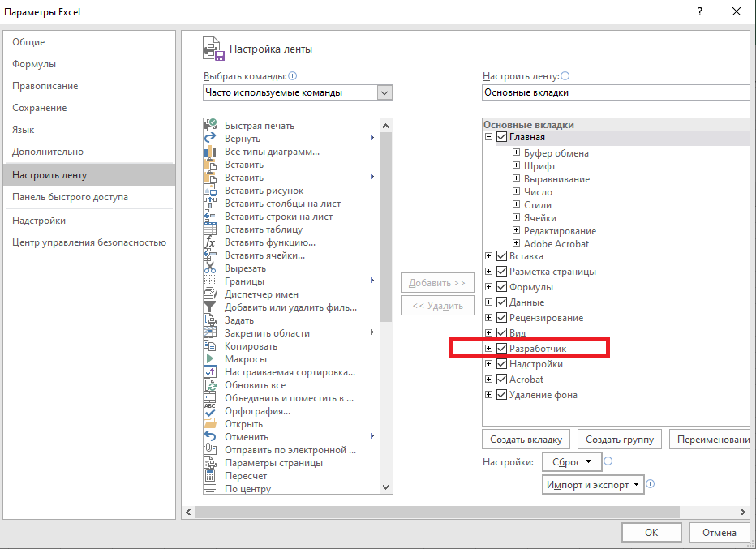Click the Создать группу button
Viewport: 756px width, 549px height.
[620, 440]
